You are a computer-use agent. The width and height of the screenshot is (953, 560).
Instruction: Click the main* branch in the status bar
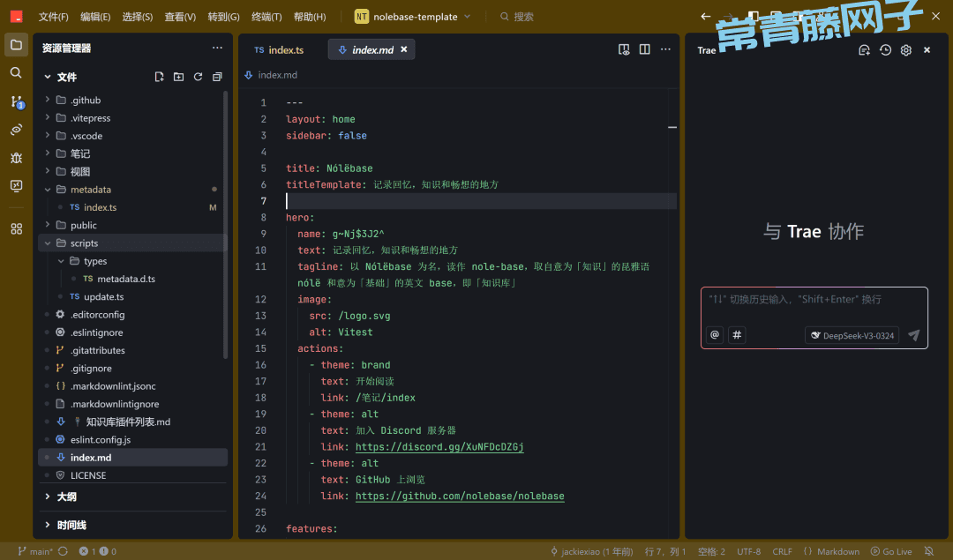click(35, 551)
